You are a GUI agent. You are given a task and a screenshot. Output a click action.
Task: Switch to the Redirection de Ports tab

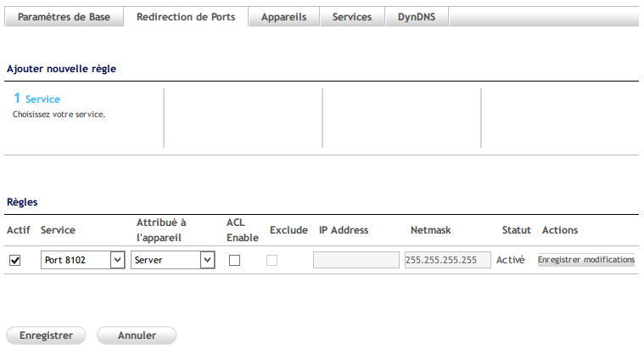point(186,17)
